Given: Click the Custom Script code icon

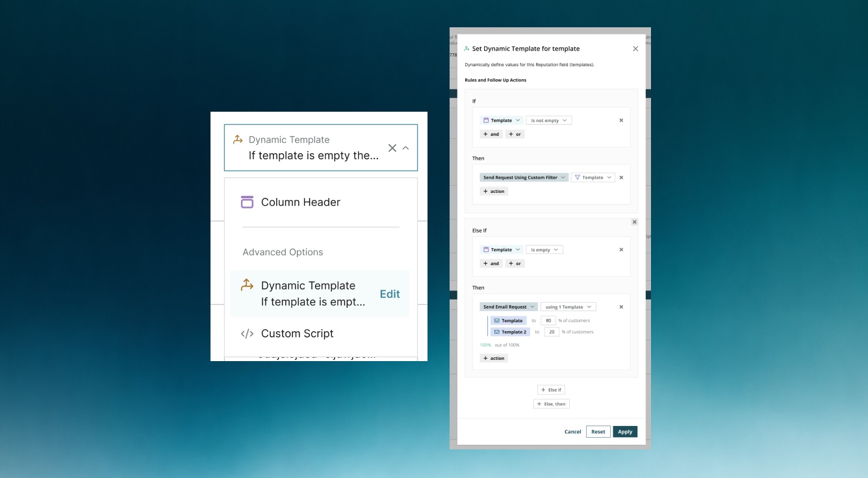Looking at the screenshot, I should (247, 334).
